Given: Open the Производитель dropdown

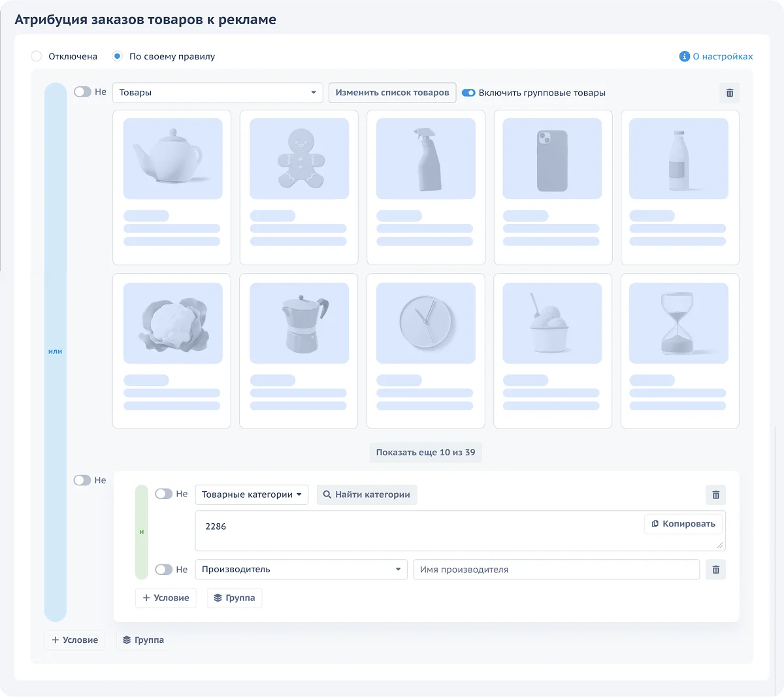Looking at the screenshot, I should [301, 570].
